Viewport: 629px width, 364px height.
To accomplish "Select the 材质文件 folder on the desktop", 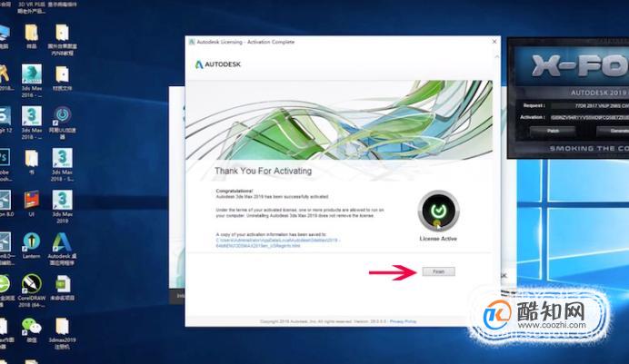I will coord(62,78).
